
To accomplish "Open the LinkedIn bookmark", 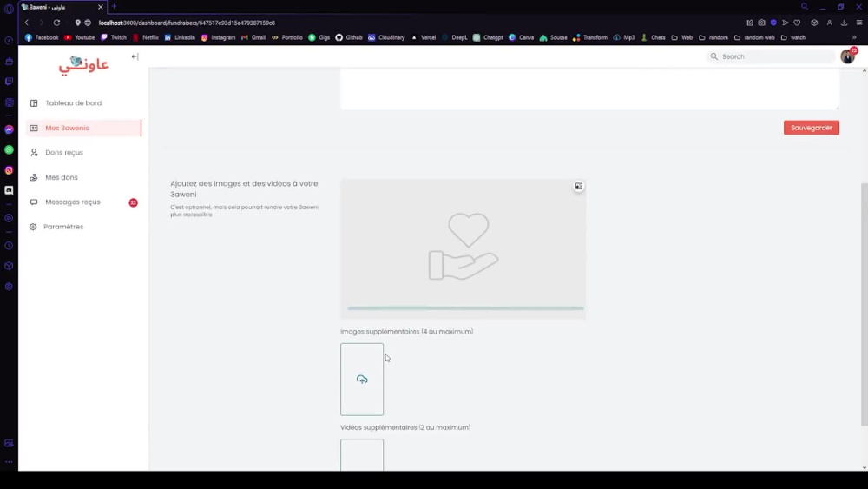I will coord(180,37).
